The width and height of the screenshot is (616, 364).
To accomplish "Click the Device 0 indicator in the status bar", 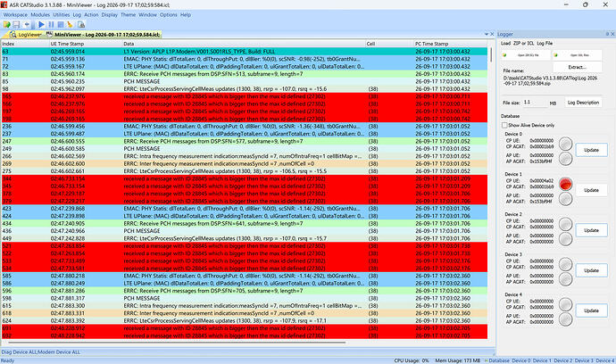I will [x=520, y=360].
